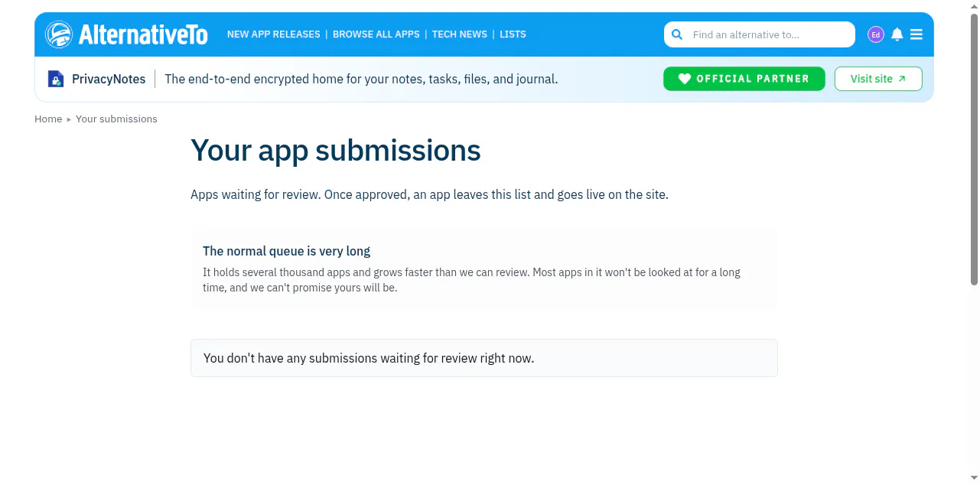Click the PrivacyNotes logo icon

[x=56, y=79]
